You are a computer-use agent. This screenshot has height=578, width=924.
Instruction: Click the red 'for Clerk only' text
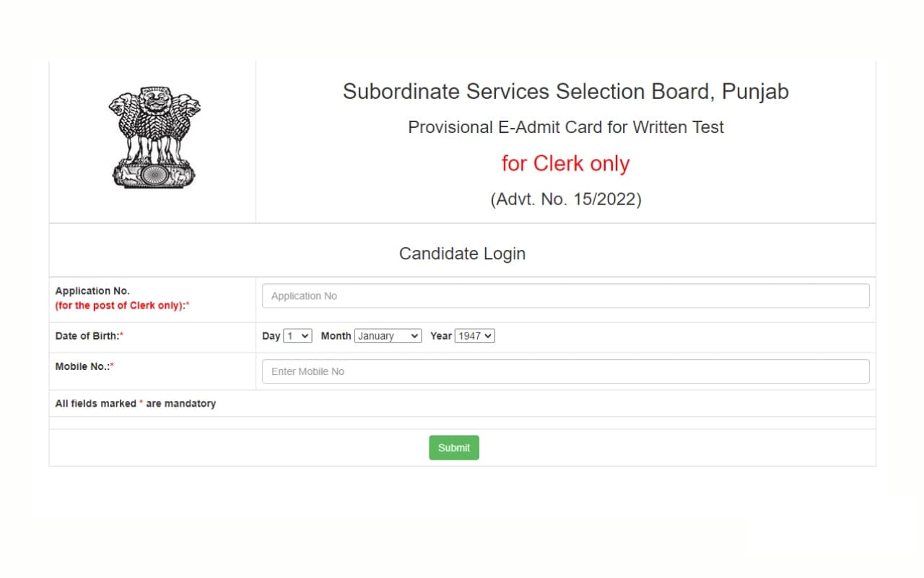click(x=565, y=164)
